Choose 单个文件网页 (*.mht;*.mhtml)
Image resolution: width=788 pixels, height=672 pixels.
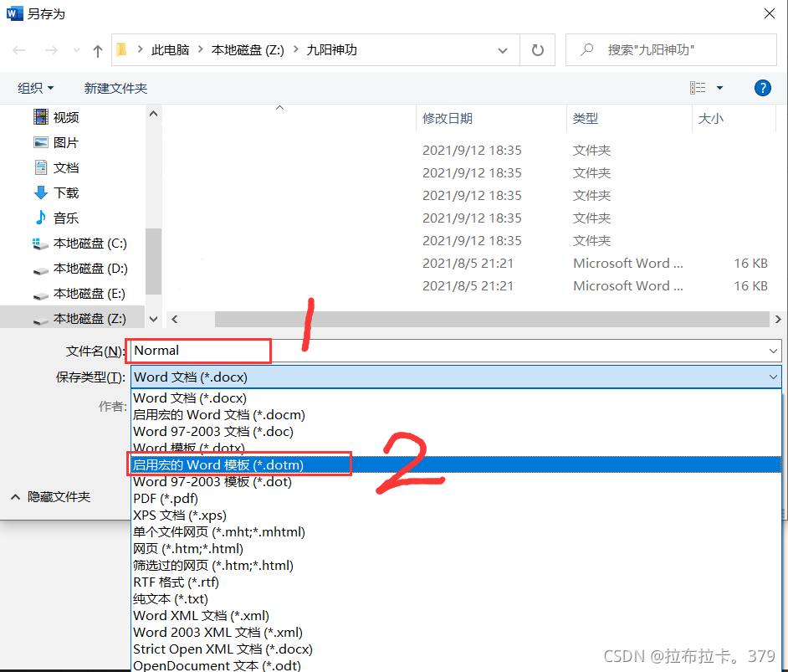click(456, 531)
